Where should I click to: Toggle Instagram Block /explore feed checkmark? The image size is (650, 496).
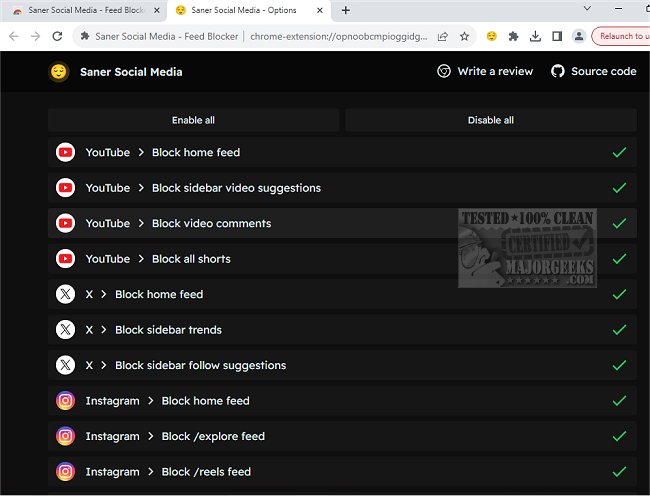coord(619,436)
